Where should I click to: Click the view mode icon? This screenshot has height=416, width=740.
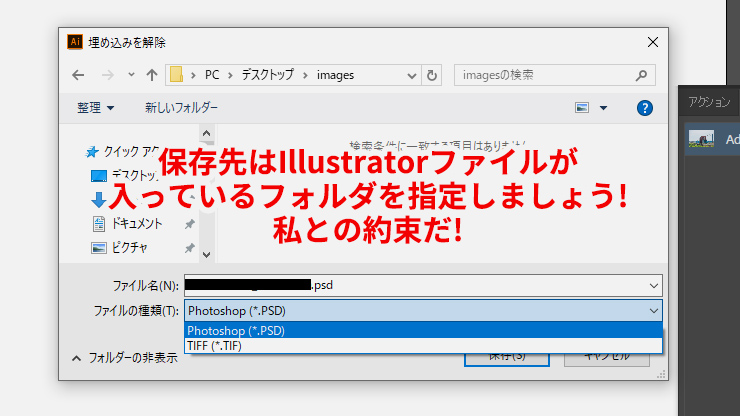pos(582,108)
